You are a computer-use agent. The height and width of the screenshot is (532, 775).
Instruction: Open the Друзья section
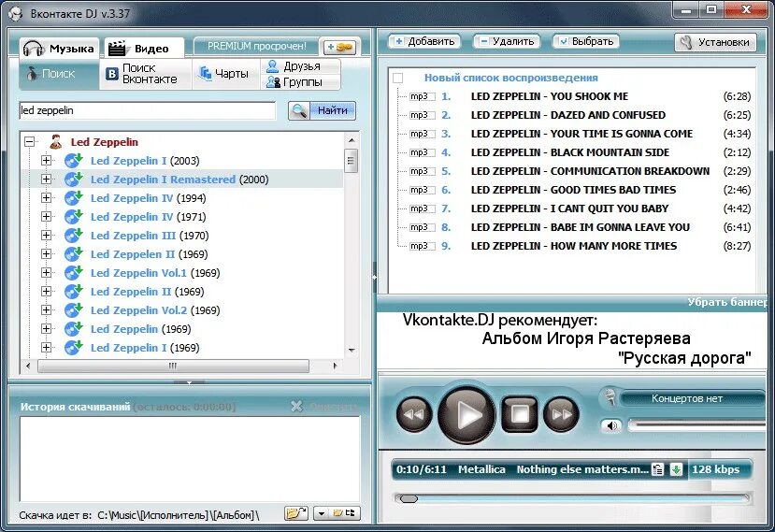[300, 66]
